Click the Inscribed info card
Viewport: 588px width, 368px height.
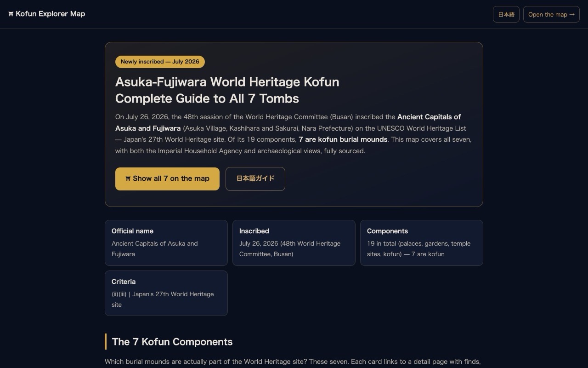pos(294,243)
